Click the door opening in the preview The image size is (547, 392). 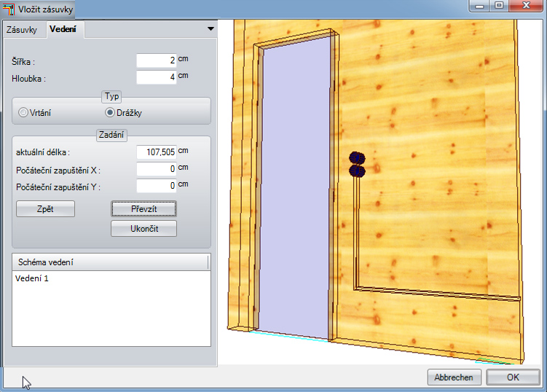(296, 189)
